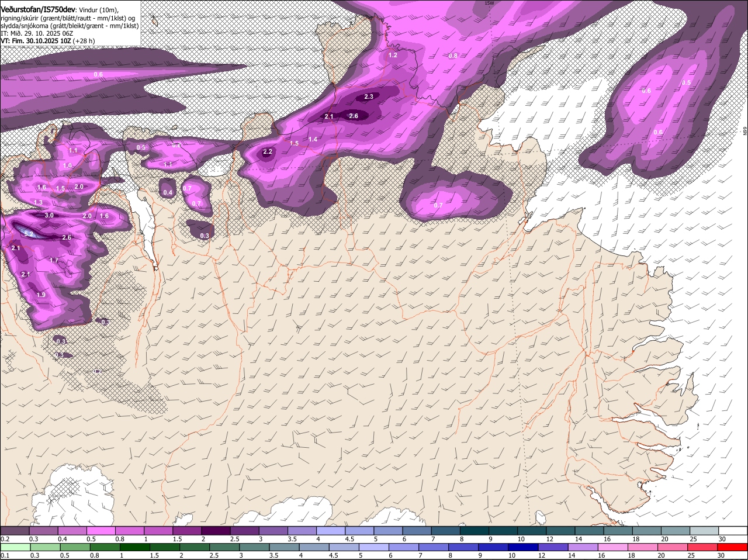748x560 pixels.
Task: Click the 3.0 precipitation value on the map
Action: (49, 216)
